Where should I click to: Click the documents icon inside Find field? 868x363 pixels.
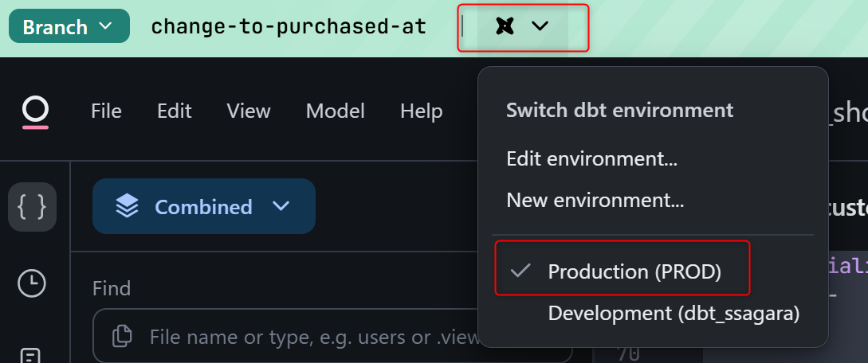[122, 336]
